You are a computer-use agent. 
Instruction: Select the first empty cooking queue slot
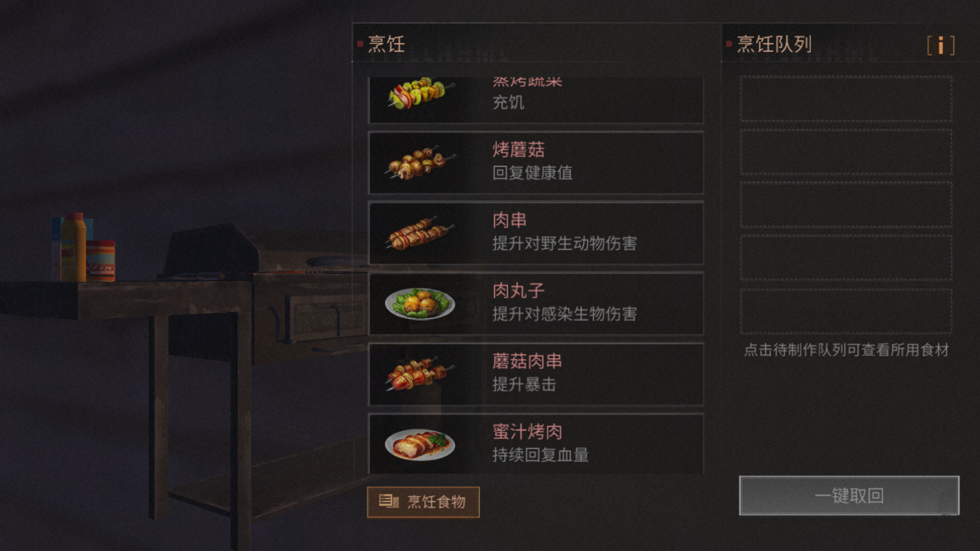point(846,98)
